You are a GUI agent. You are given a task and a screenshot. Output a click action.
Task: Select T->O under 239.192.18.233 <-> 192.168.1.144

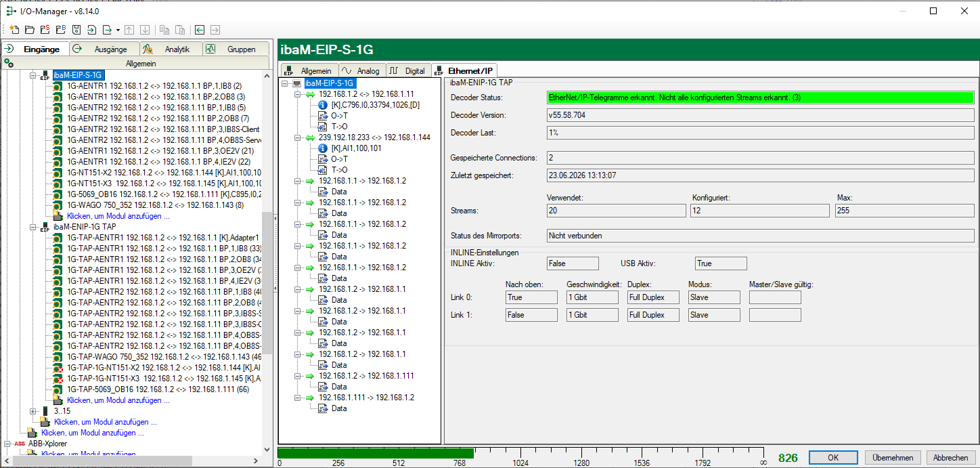(339, 170)
